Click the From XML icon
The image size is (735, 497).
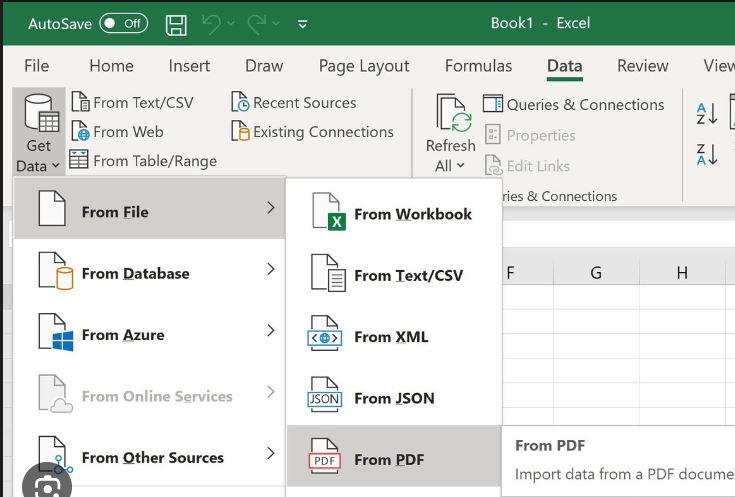tap(324, 334)
